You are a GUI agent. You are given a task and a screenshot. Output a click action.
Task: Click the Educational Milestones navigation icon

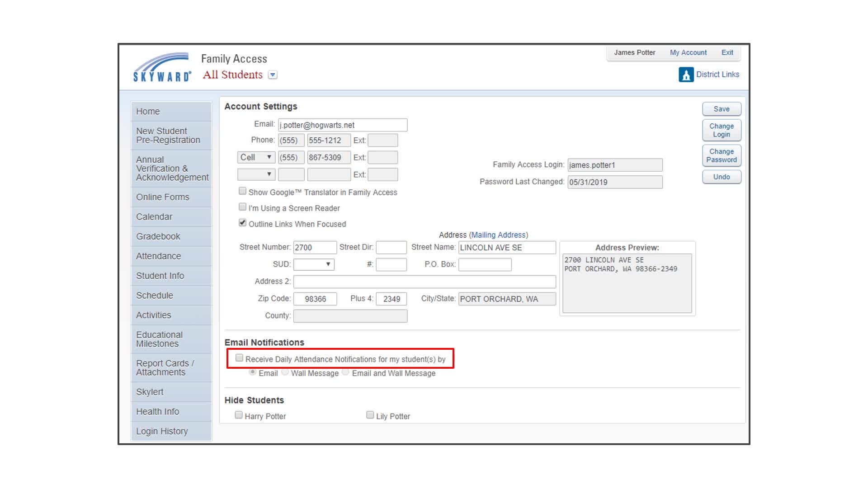[x=157, y=339]
